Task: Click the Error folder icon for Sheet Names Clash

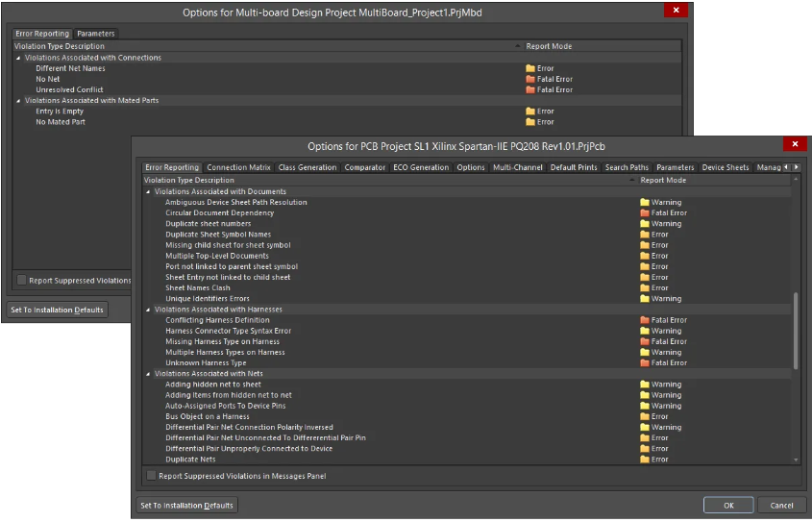Action: 645,288
